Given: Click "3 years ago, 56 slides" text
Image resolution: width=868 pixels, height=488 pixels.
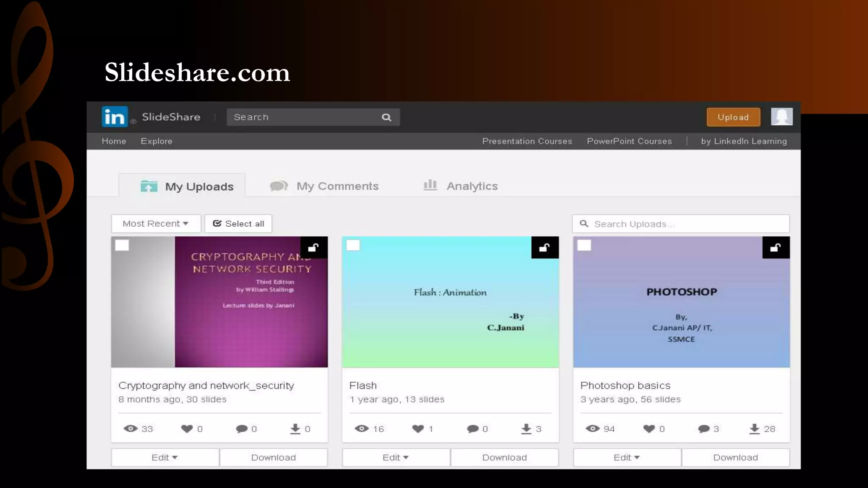Looking at the screenshot, I should [630, 399].
